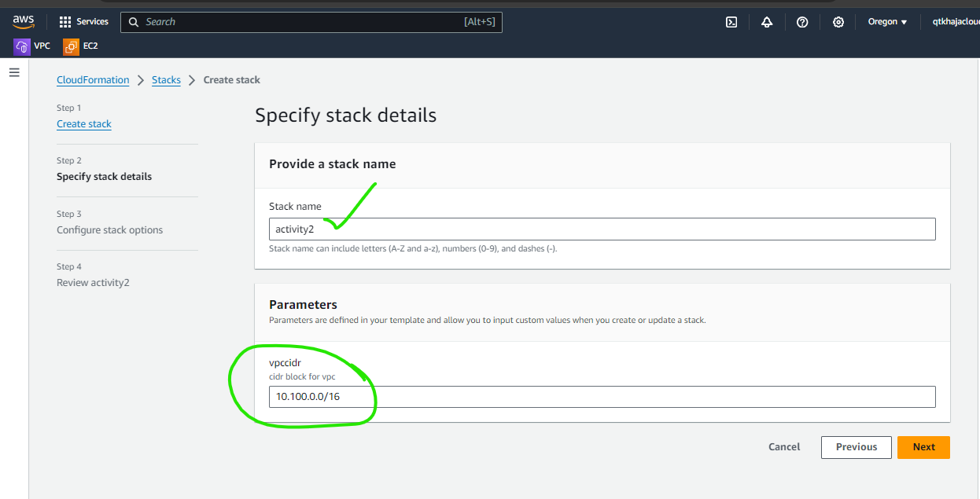
Task: Click the Stack name input field
Action: click(602, 229)
